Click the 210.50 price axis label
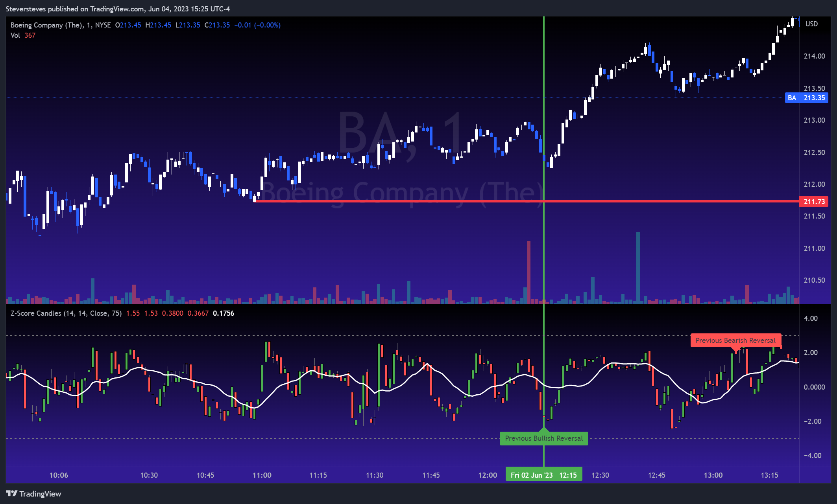Screen dimensions: 837x504 click(814, 280)
